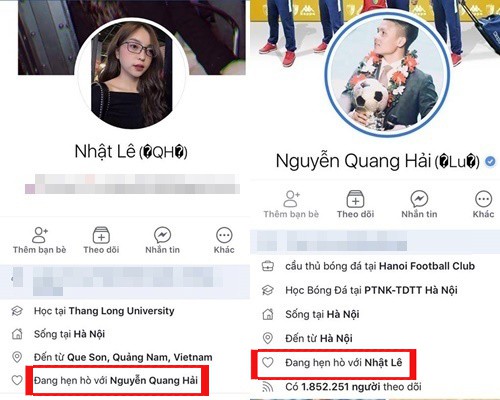Image resolution: width=500 pixels, height=400 pixels.
Task: Click the heart icon beside Đang hẹn hò với Nhật Lê
Action: [268, 362]
